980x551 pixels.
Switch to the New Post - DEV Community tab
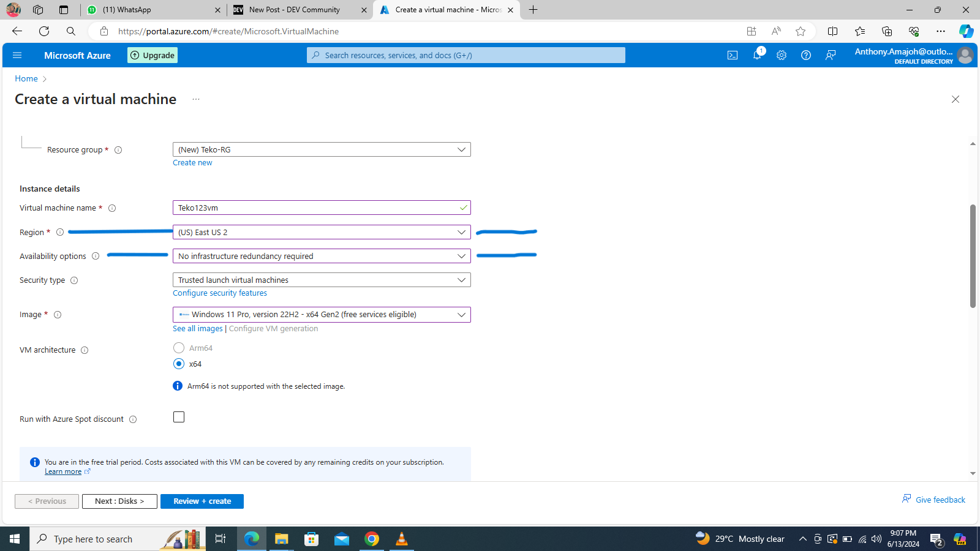(300, 10)
